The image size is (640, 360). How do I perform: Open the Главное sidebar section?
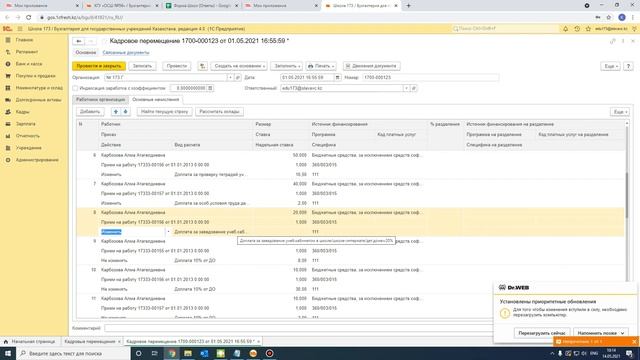pos(24,40)
